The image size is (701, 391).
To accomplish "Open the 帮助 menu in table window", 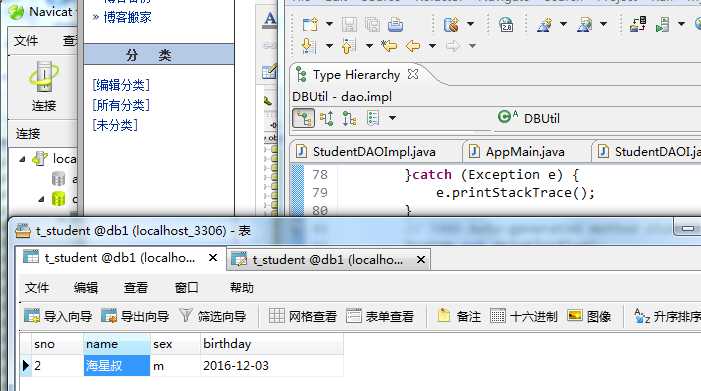I will (x=242, y=287).
